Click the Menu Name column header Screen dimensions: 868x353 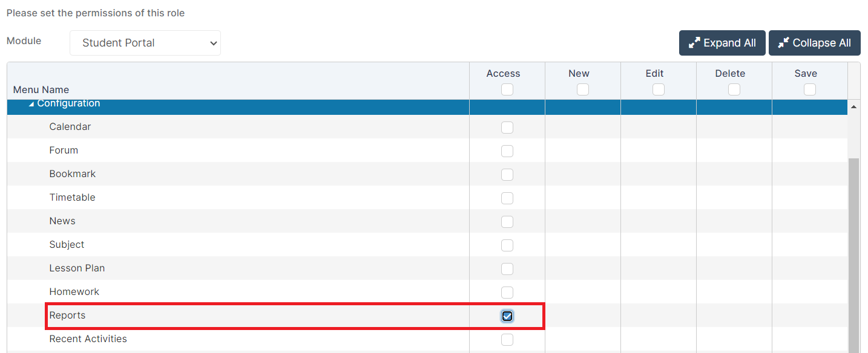point(41,89)
